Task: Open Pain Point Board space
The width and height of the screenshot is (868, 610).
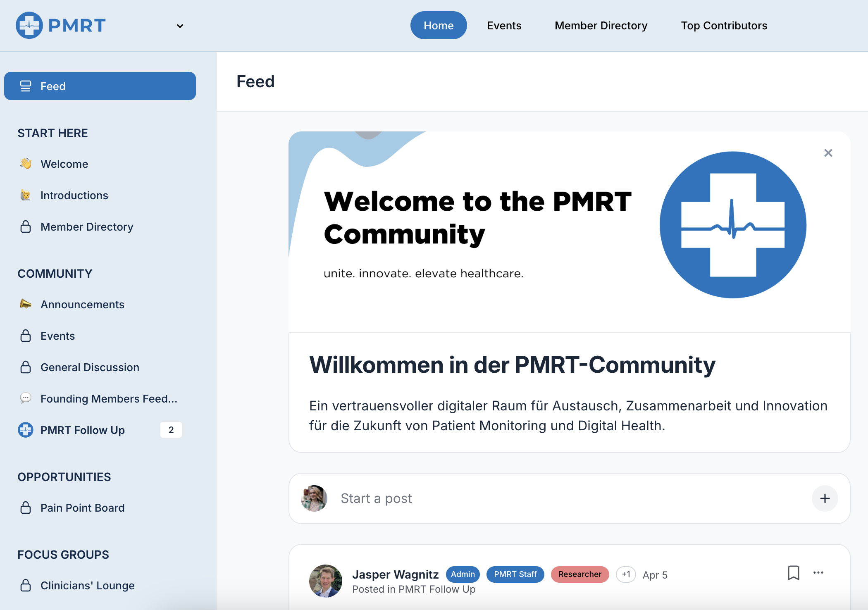Action: coord(82,508)
